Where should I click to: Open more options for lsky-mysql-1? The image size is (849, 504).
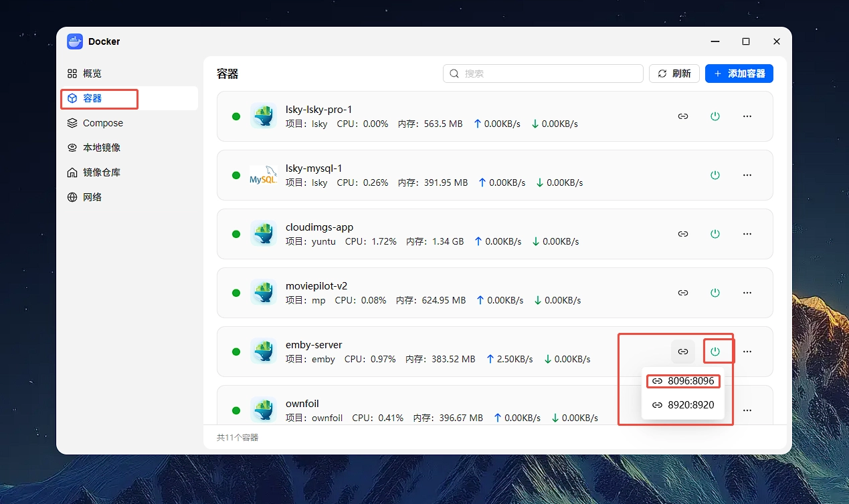click(x=747, y=175)
